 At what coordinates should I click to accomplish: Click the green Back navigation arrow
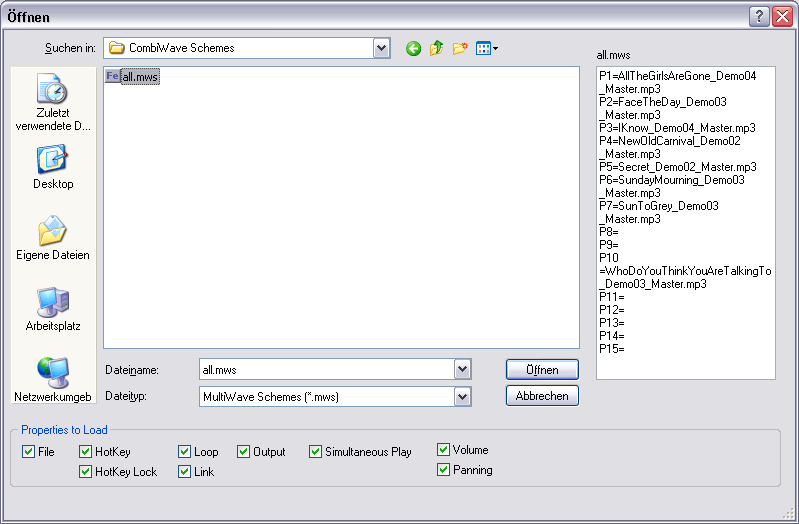413,48
